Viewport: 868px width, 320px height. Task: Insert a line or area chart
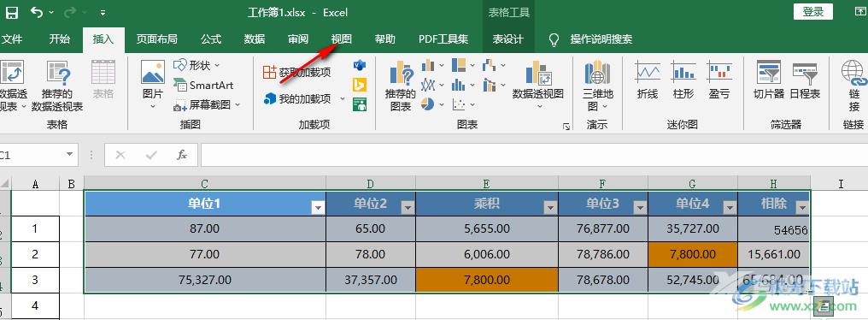tap(428, 86)
